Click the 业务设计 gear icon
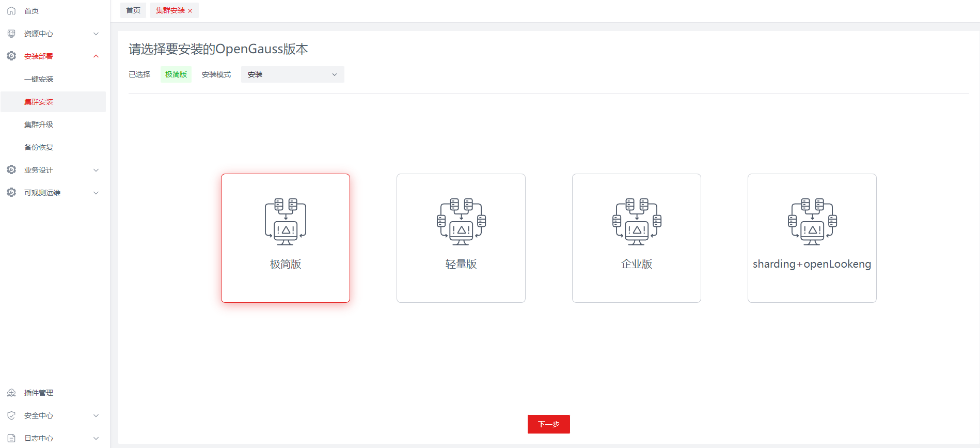This screenshot has height=448, width=980. (11, 169)
